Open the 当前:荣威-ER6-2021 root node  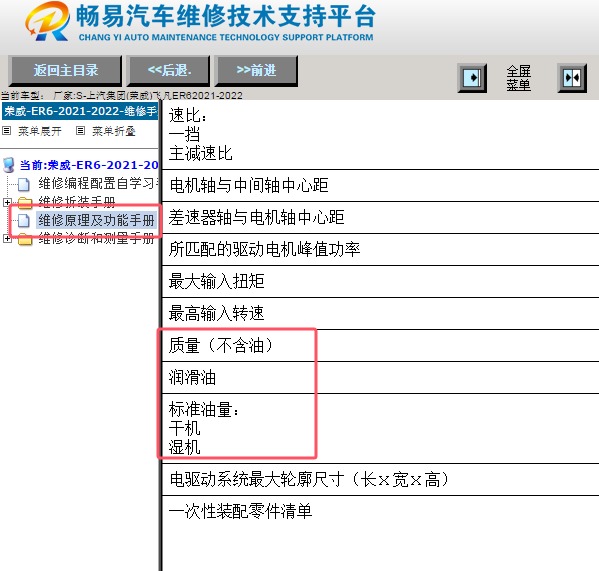pos(89,165)
